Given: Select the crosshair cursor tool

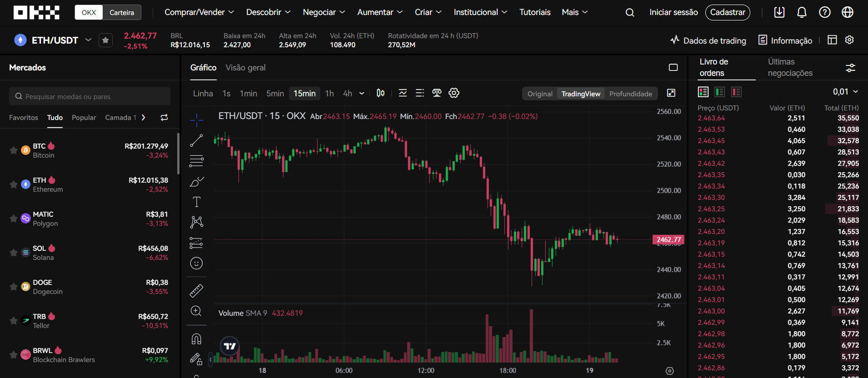Looking at the screenshot, I should pyautogui.click(x=196, y=120).
